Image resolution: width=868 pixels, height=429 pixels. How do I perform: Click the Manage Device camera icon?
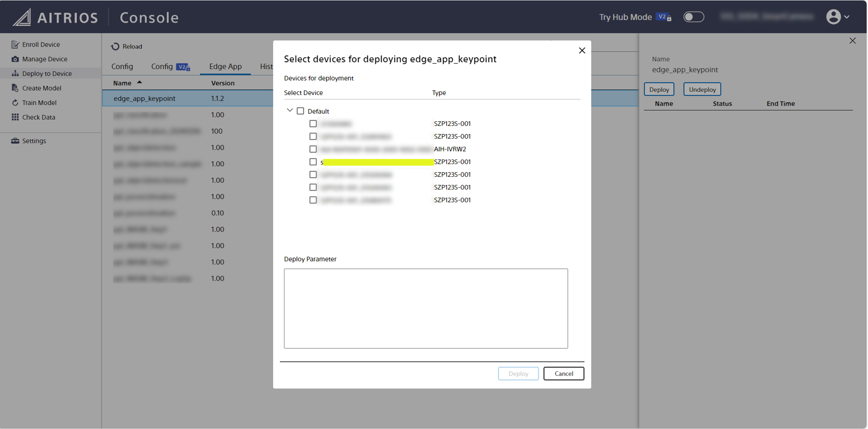coord(15,59)
